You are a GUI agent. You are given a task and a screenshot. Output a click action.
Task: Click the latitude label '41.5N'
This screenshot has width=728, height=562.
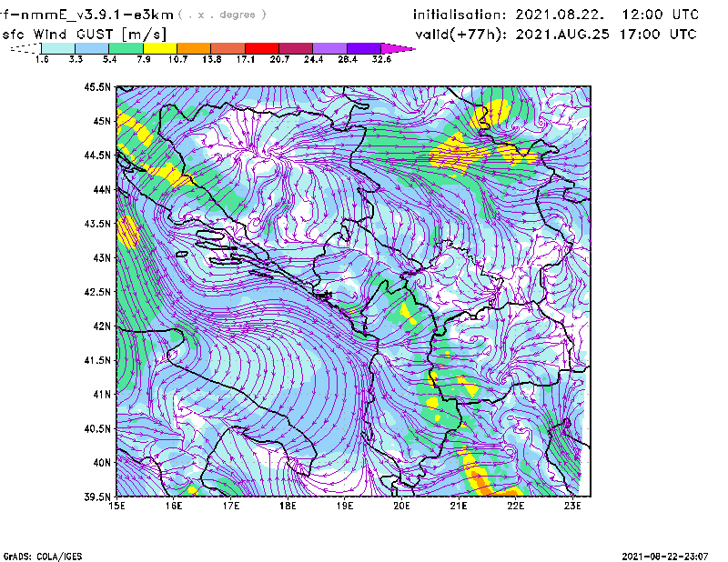(97, 360)
